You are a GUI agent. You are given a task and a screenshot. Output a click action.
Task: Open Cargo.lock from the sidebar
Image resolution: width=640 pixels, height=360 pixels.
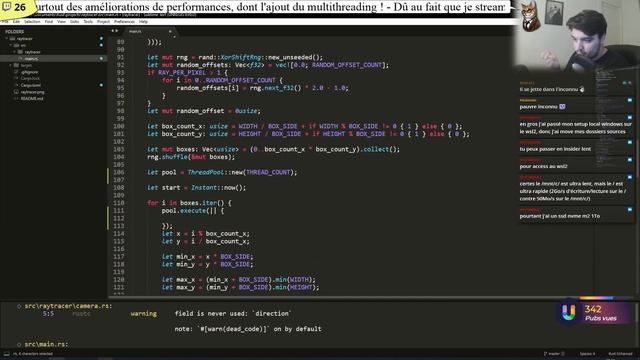point(30,79)
